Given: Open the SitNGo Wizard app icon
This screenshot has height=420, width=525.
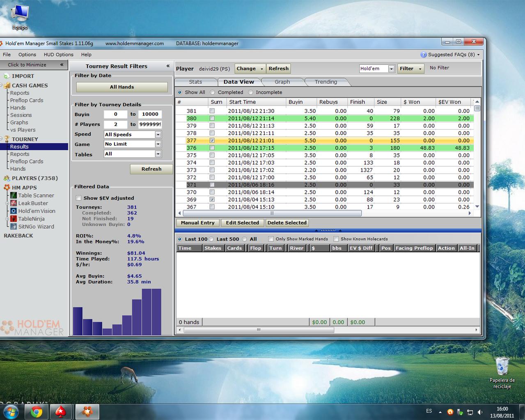Looking at the screenshot, I should click(14, 227).
